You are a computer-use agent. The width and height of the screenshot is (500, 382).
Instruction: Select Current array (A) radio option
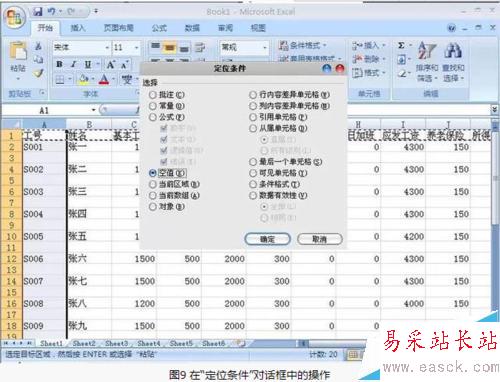(x=153, y=195)
